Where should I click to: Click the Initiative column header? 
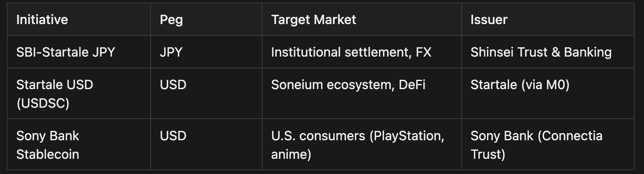coord(42,19)
